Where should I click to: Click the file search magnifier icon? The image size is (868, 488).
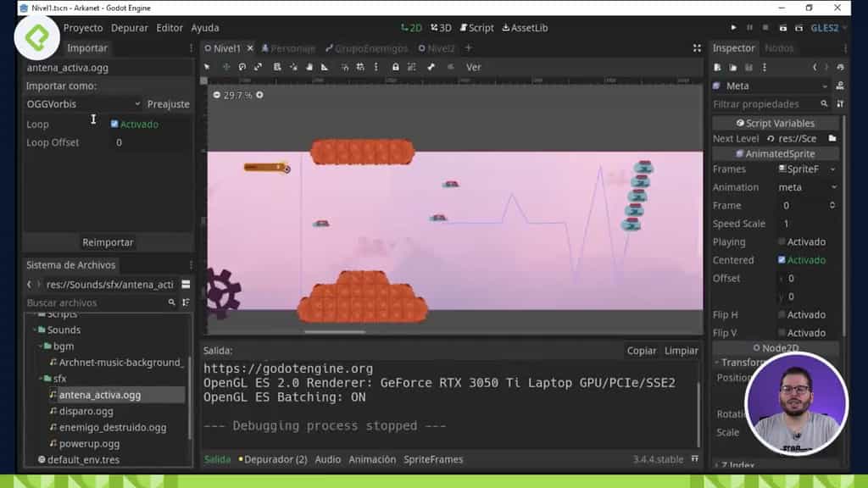171,302
